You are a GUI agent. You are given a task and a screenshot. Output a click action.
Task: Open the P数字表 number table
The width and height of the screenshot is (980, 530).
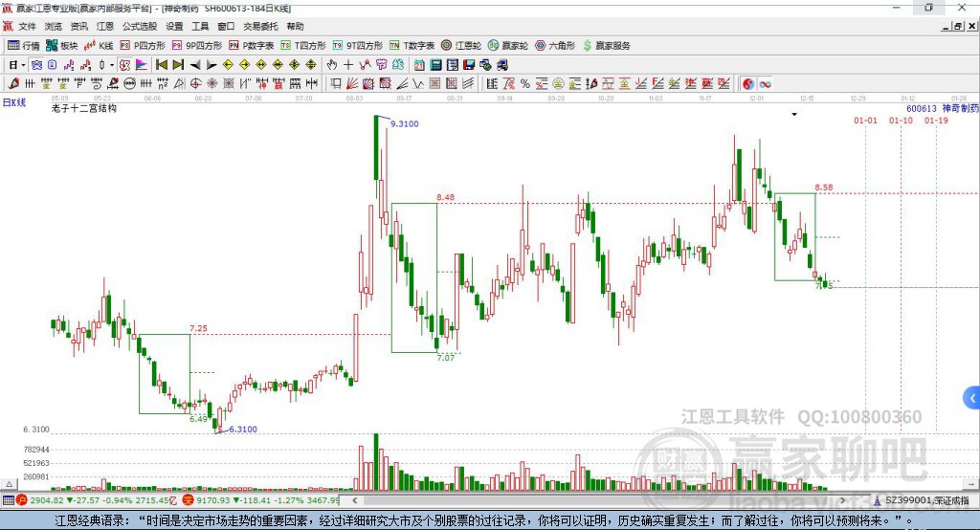[x=252, y=46]
